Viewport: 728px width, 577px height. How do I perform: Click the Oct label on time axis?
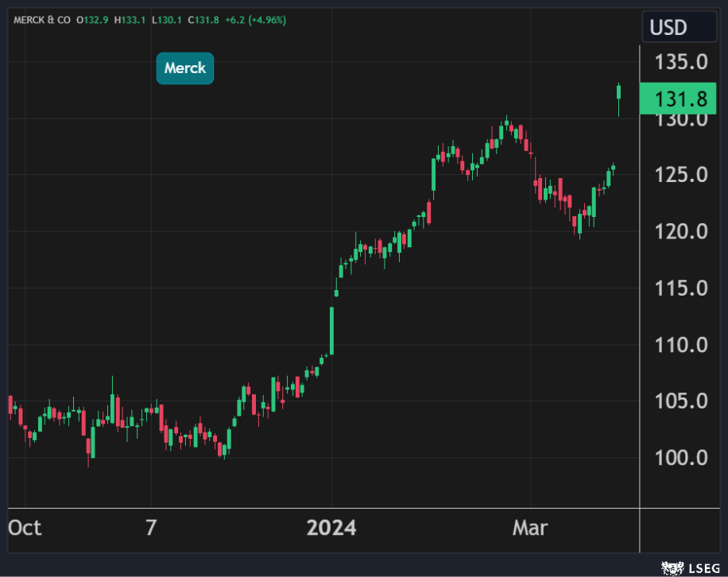[x=25, y=528]
